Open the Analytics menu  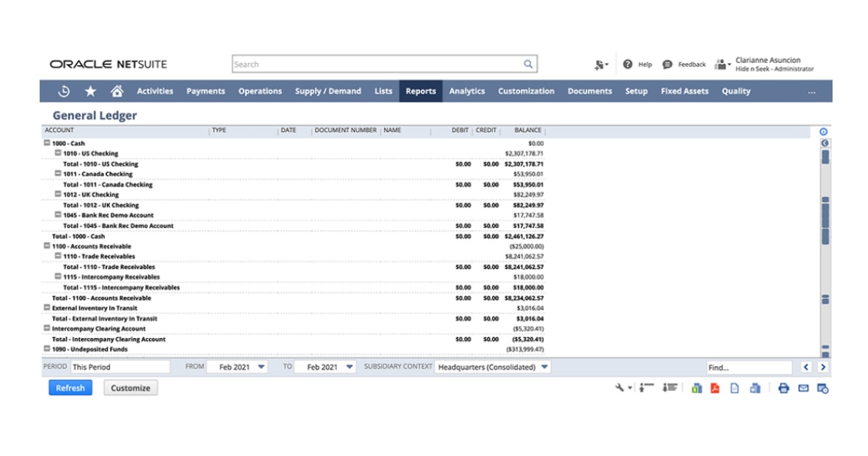(x=467, y=90)
